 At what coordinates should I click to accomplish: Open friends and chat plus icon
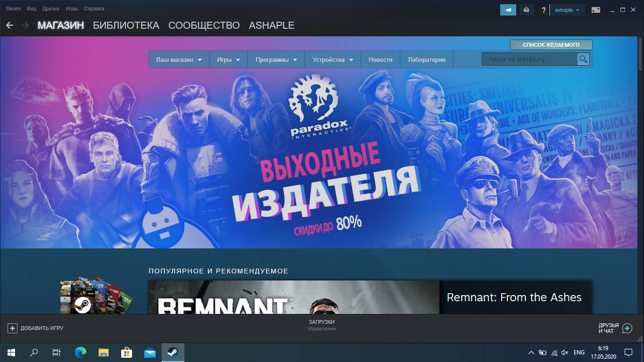click(x=627, y=328)
